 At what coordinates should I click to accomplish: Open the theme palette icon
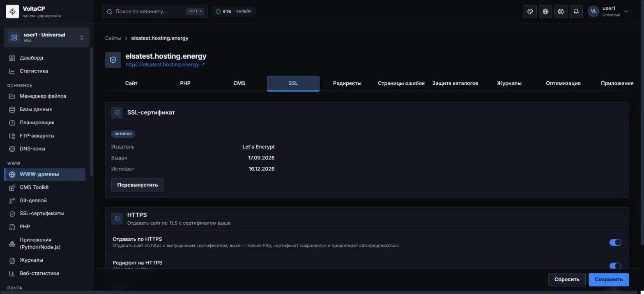530,11
